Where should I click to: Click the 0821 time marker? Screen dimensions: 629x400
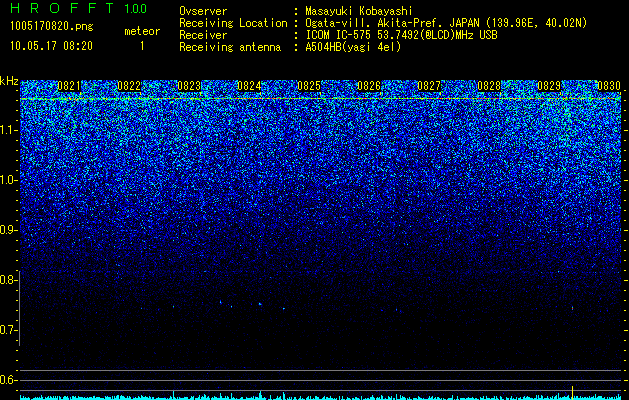69,86
